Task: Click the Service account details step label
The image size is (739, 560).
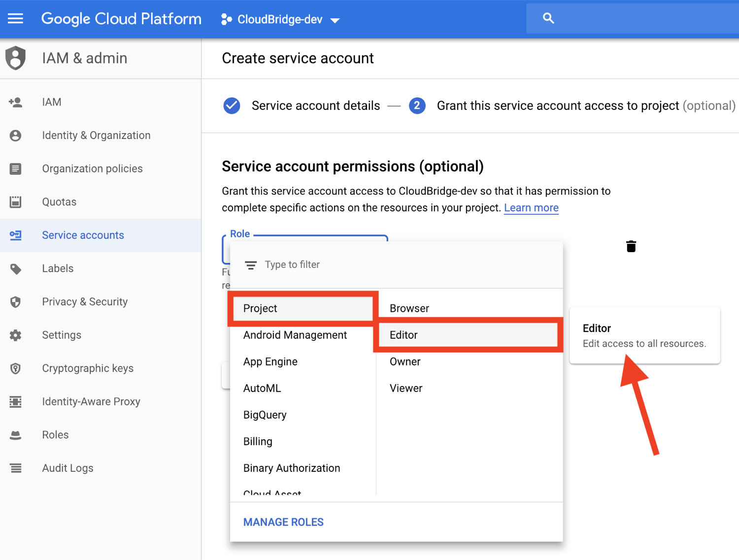Action: coord(316,106)
